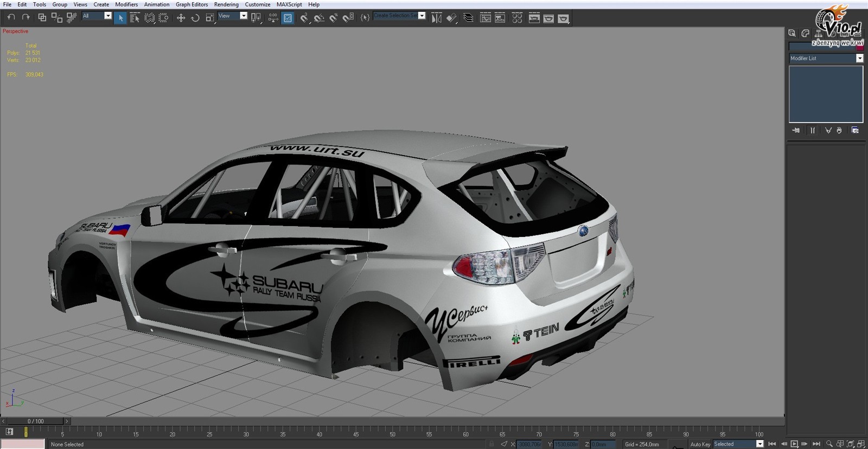Open the Customize menu
This screenshot has width=868, height=449.
pos(258,4)
